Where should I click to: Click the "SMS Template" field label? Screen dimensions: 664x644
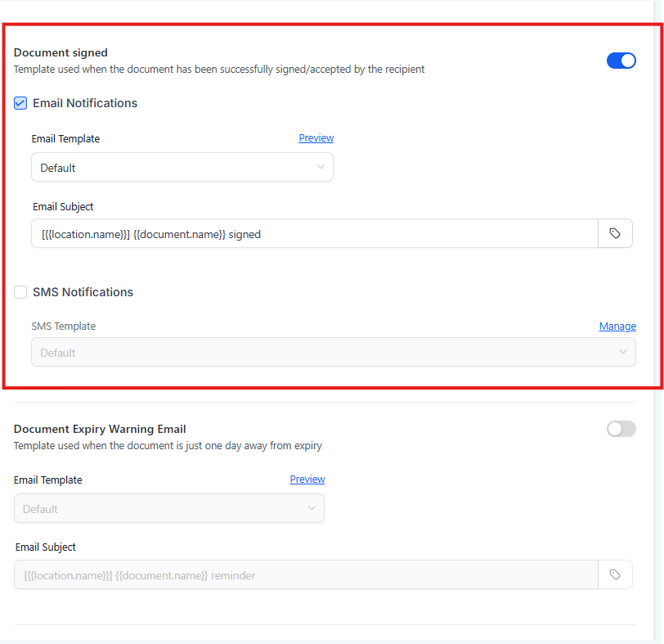[x=63, y=326]
